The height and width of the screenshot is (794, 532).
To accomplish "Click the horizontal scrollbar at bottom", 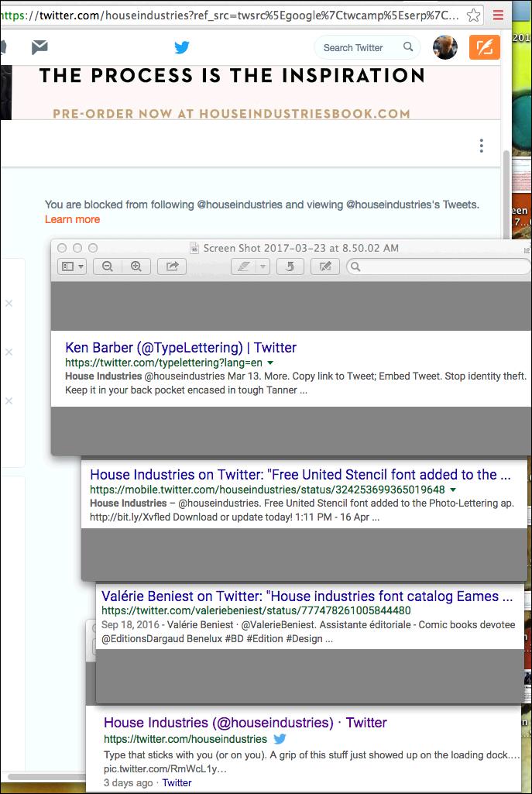I will pyautogui.click(x=46, y=776).
